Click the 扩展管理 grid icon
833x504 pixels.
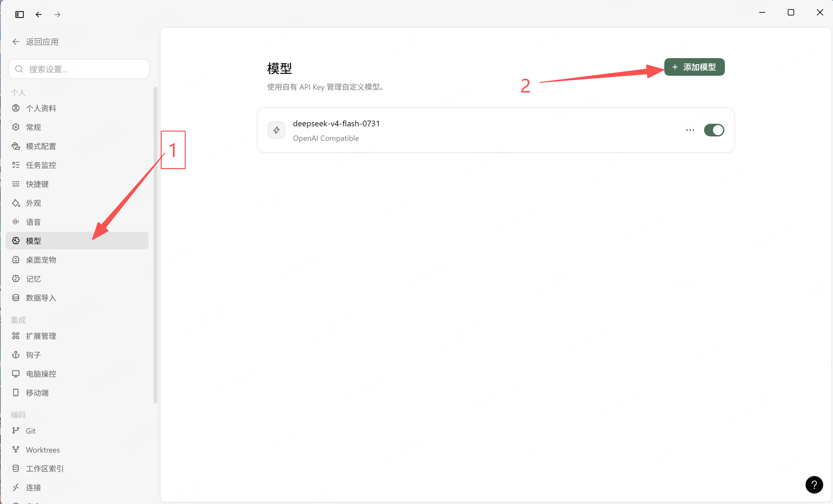16,336
